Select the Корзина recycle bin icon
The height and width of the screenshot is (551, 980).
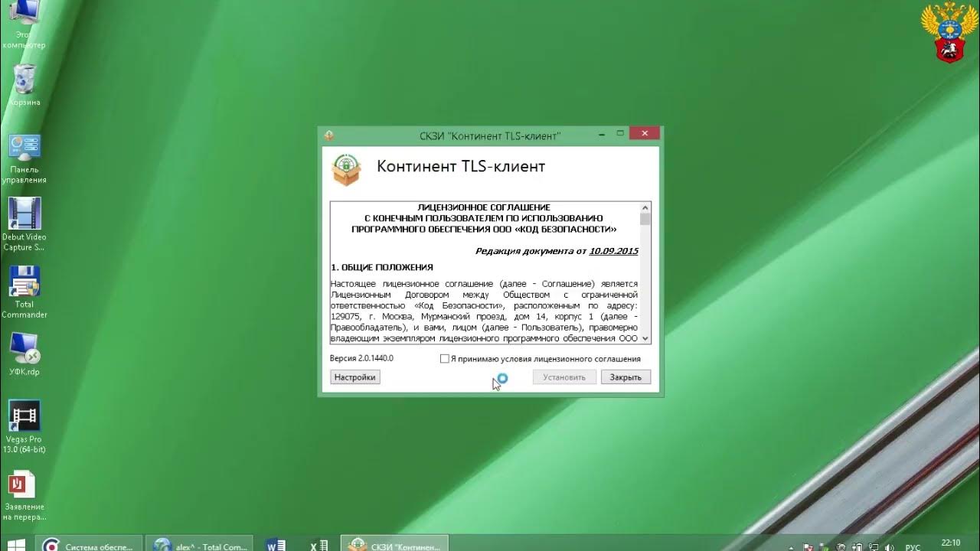24,86
